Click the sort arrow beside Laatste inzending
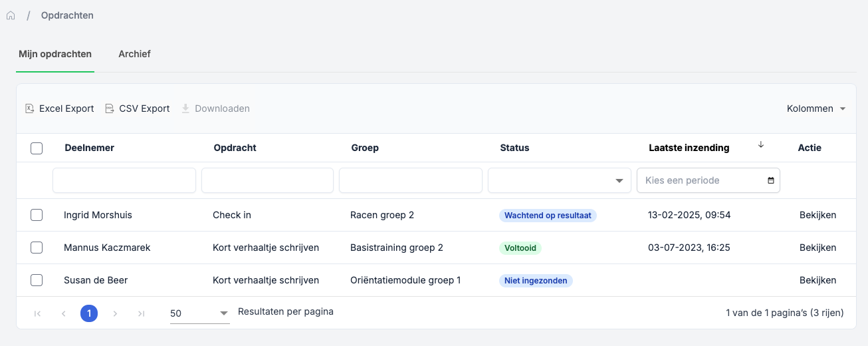 [761, 145]
